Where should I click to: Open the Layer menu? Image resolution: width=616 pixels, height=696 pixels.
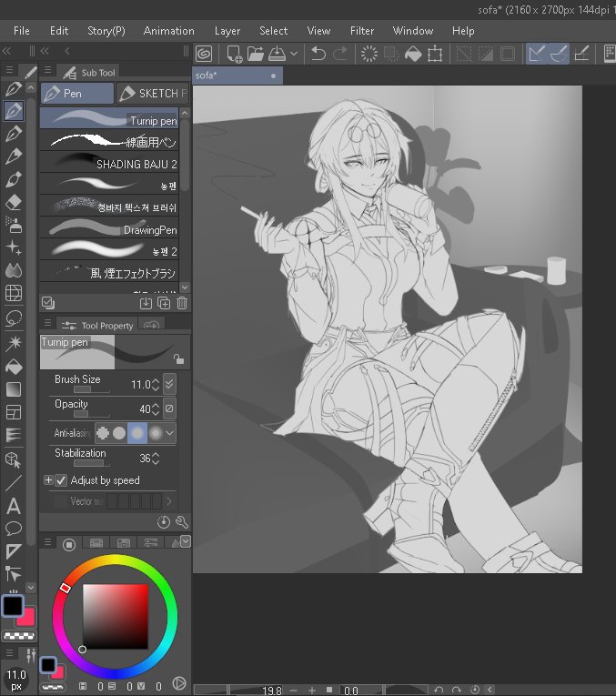point(227,31)
